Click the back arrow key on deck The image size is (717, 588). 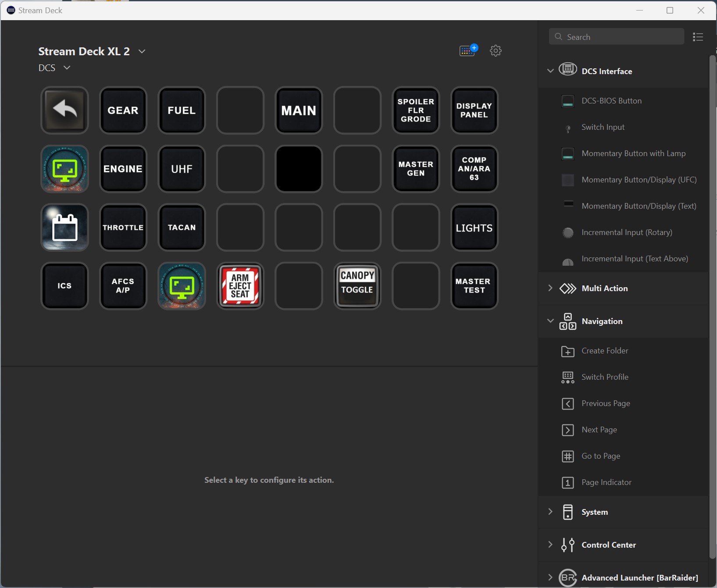[x=64, y=110]
